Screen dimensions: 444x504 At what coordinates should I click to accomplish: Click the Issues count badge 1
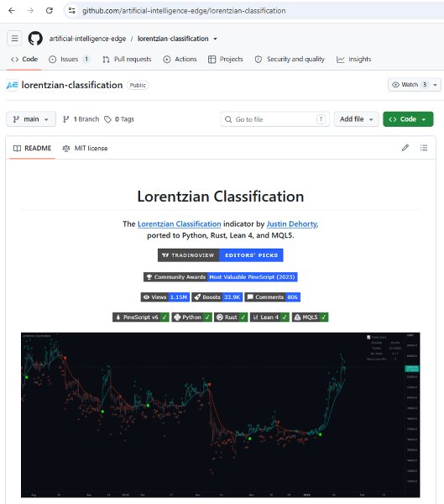tap(86, 59)
